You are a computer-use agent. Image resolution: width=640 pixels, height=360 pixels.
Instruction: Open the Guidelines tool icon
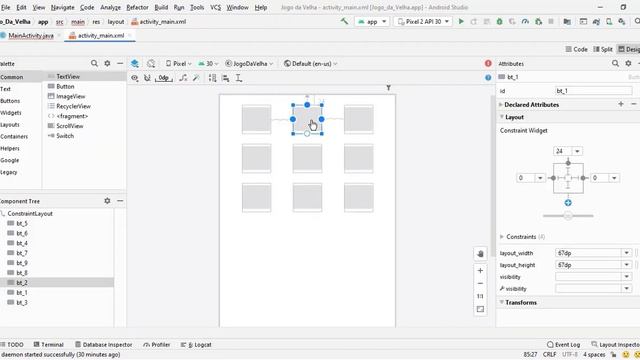239,78
